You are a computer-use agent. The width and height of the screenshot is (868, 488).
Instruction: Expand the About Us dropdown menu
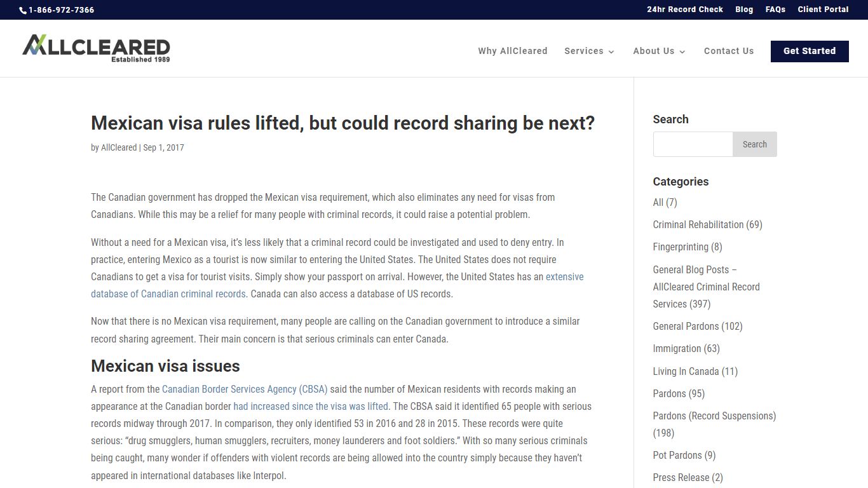[x=659, y=51]
